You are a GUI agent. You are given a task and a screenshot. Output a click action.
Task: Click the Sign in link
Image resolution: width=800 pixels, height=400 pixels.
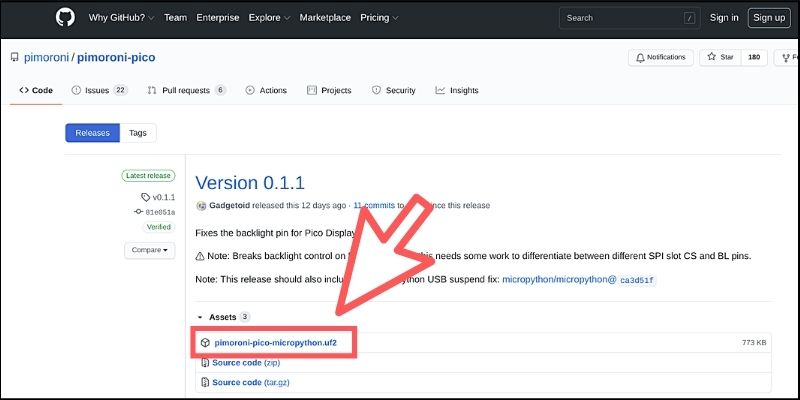[723, 18]
